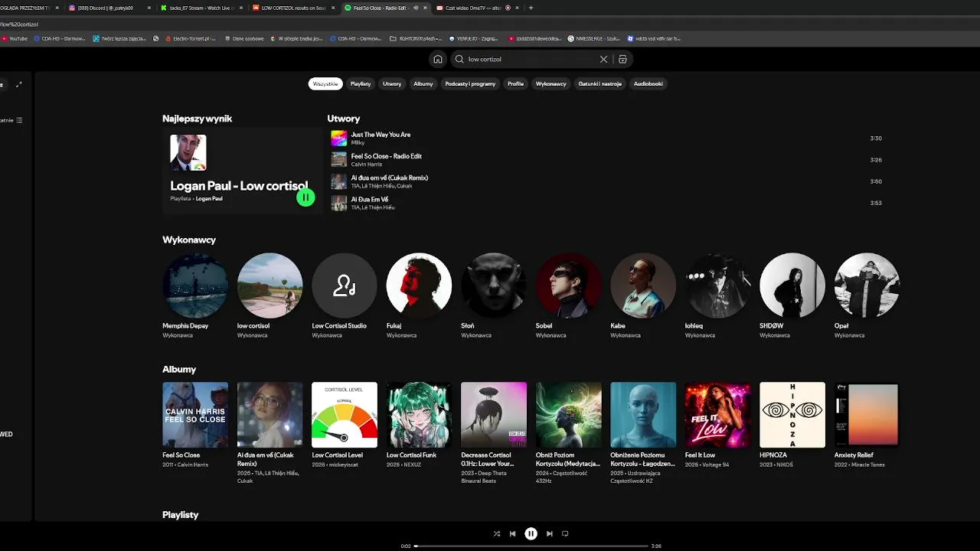Open the Calvin Harris artist link under Feel So Close
This screenshot has width=980, height=551.
click(367, 165)
